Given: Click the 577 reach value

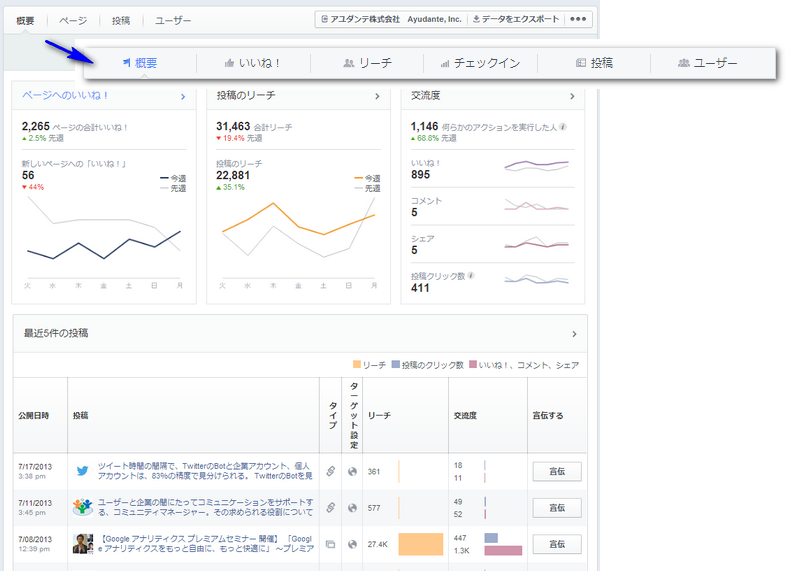Looking at the screenshot, I should click(x=374, y=508).
